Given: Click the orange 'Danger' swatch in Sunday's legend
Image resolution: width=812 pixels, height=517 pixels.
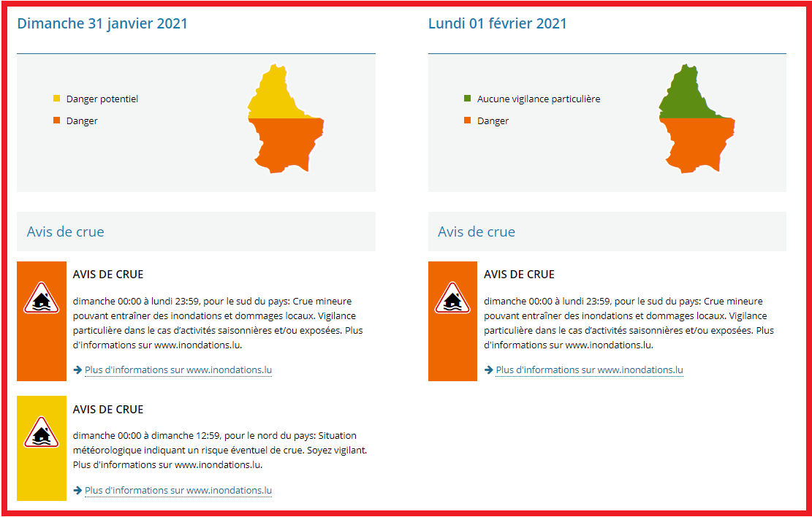Looking at the screenshot, I should tap(57, 121).
